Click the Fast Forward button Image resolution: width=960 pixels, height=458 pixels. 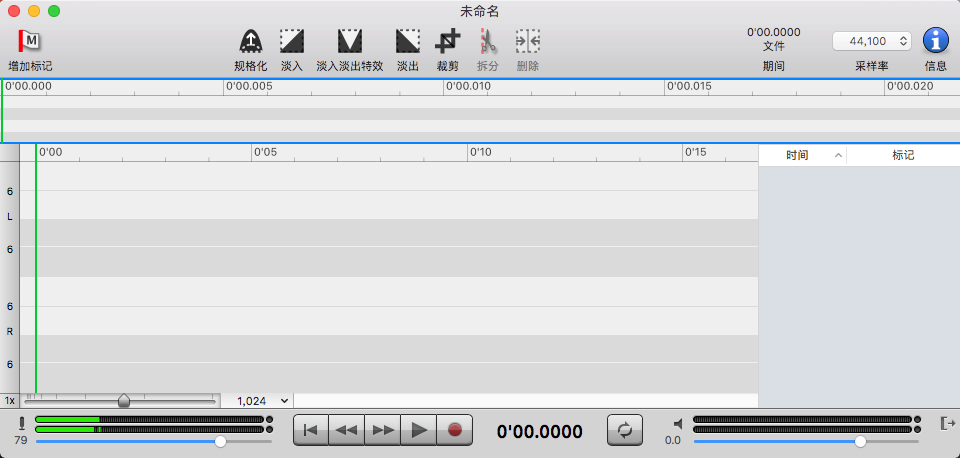(383, 430)
